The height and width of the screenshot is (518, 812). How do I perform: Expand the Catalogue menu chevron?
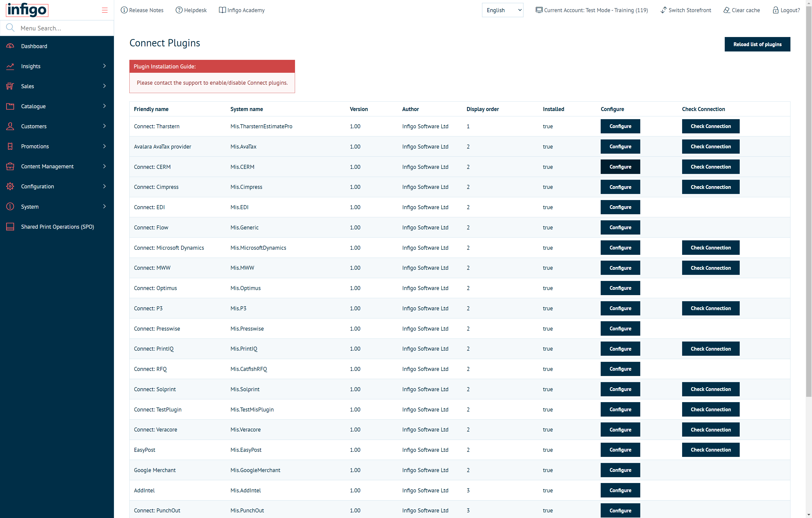point(104,106)
